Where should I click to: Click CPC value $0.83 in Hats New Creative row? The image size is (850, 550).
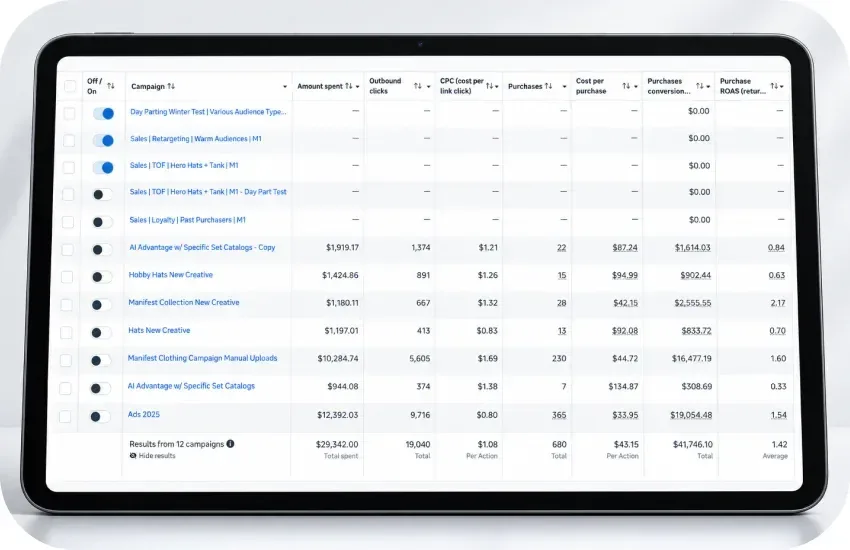point(487,331)
